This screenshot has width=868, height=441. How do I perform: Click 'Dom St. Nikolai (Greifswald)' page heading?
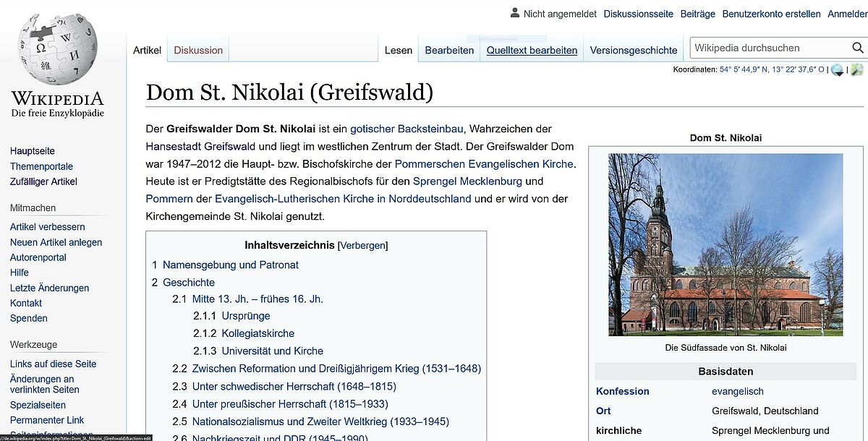(289, 93)
